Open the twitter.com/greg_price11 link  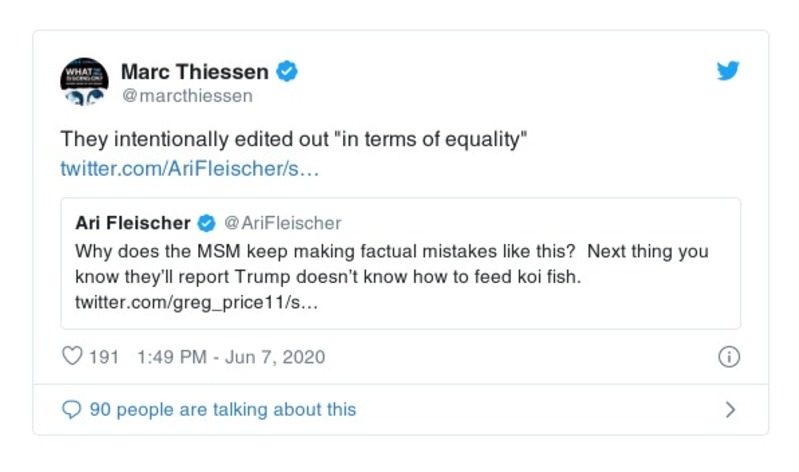pyautogui.click(x=197, y=301)
